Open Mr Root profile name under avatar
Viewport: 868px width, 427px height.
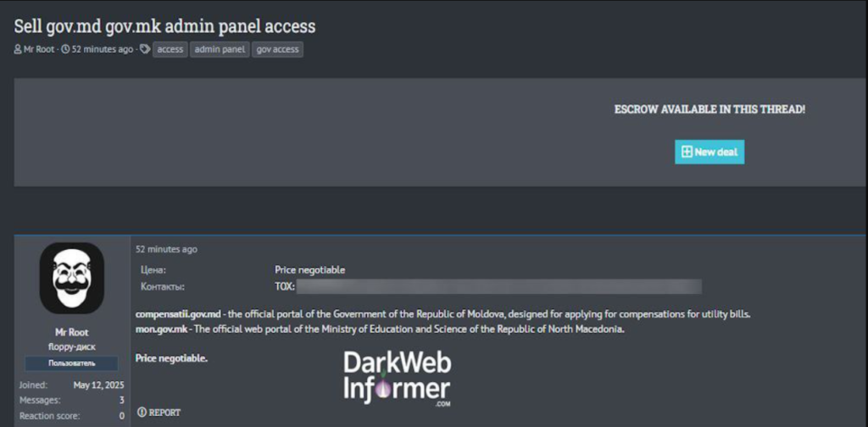pos(71,332)
